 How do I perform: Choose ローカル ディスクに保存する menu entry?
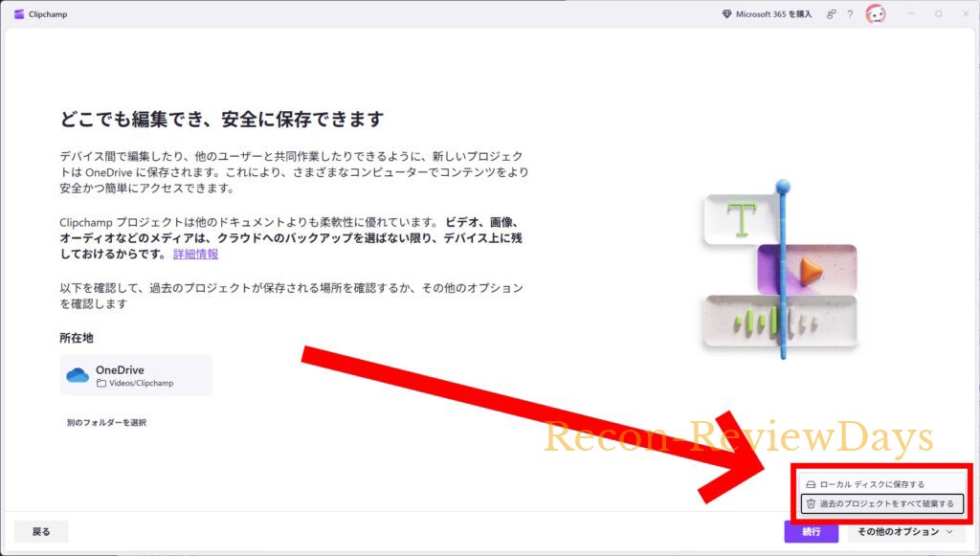pos(881,484)
